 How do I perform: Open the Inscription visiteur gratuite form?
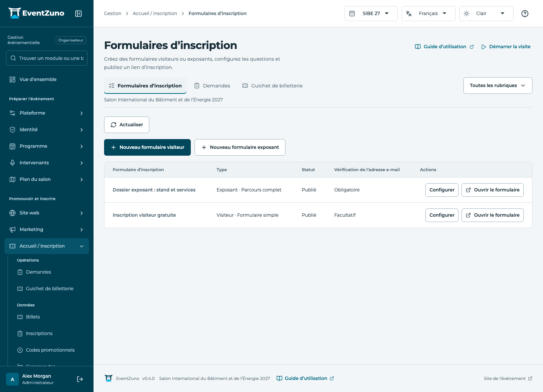[x=492, y=215]
